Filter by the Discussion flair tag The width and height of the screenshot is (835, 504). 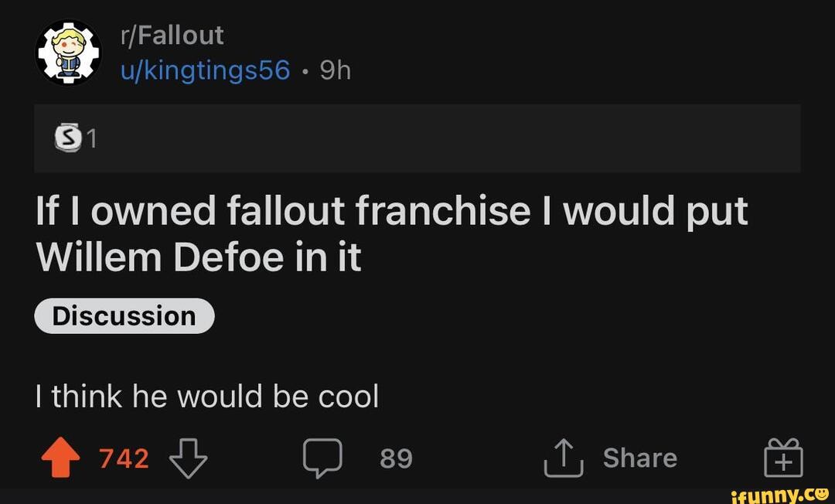pyautogui.click(x=124, y=315)
